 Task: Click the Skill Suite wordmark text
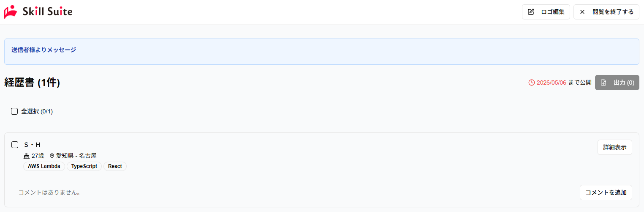(x=47, y=12)
